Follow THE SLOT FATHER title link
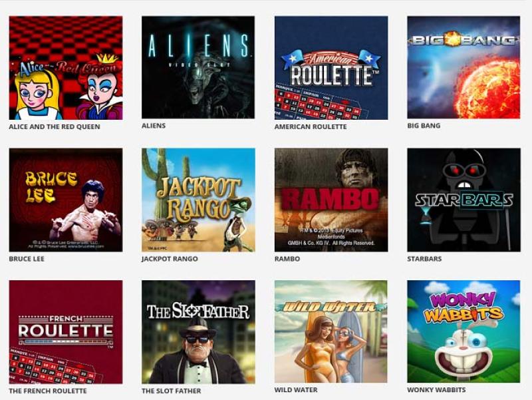Image resolution: width=532 pixels, height=400 pixels. coord(172,391)
